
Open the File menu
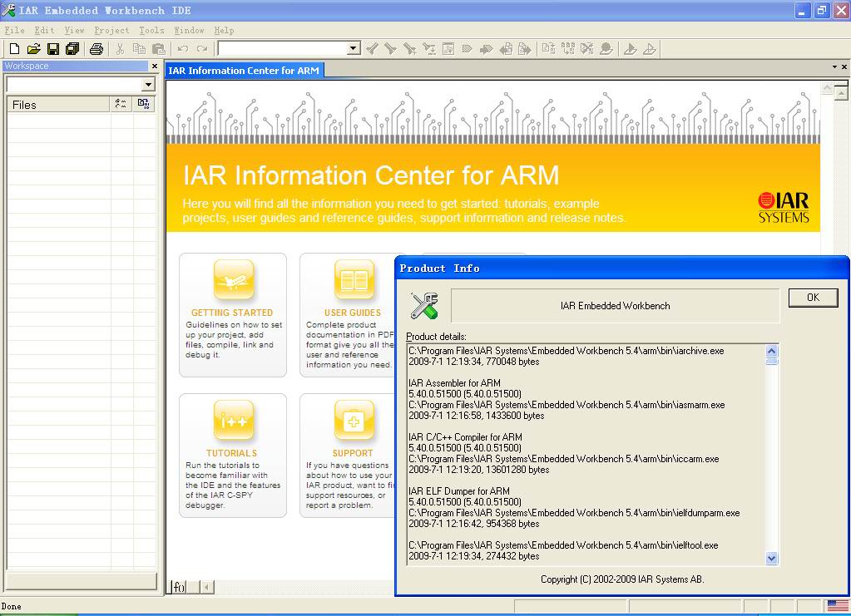tap(15, 31)
